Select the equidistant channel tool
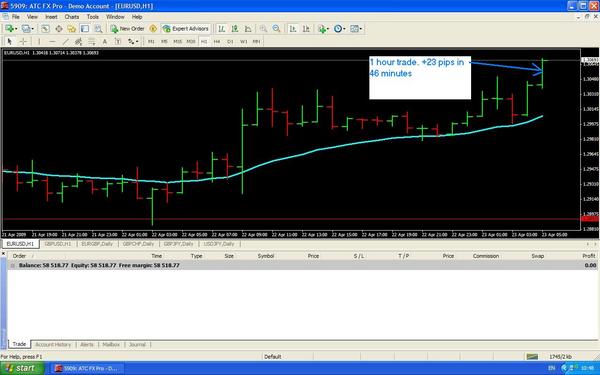600x375 pixels. point(78,41)
